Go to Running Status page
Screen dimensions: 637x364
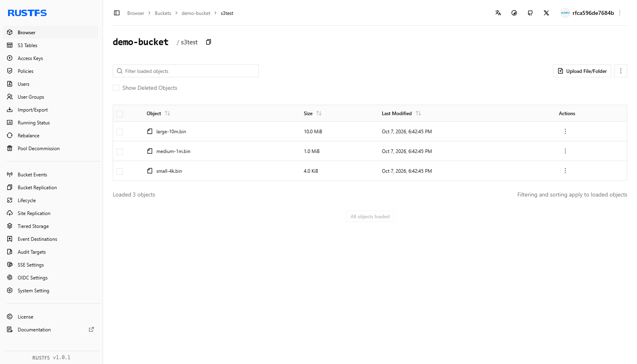tap(50, 122)
